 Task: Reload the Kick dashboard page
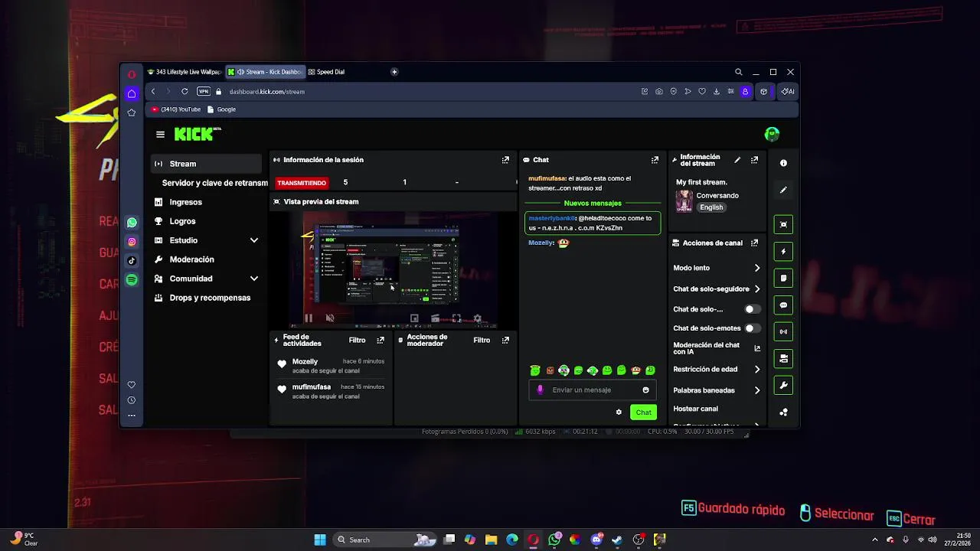tap(185, 91)
